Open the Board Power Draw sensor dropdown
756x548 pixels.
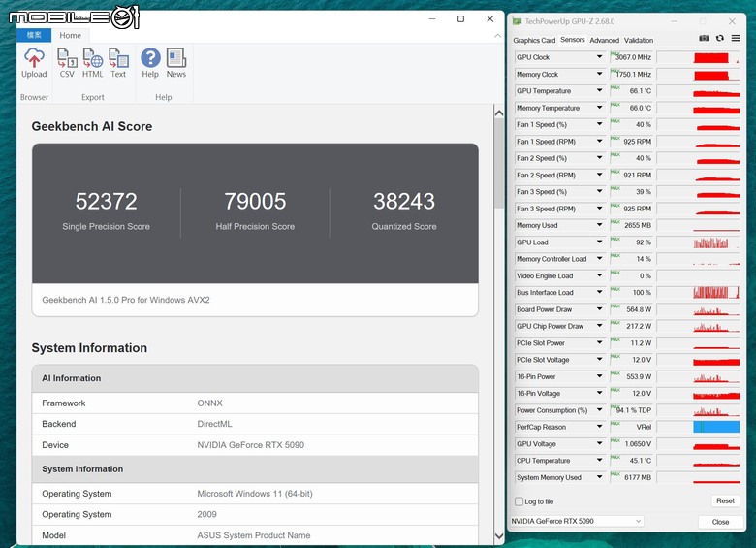tap(599, 309)
